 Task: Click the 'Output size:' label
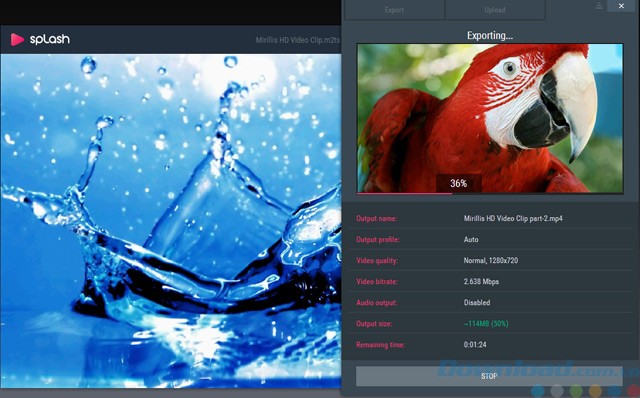pos(374,324)
